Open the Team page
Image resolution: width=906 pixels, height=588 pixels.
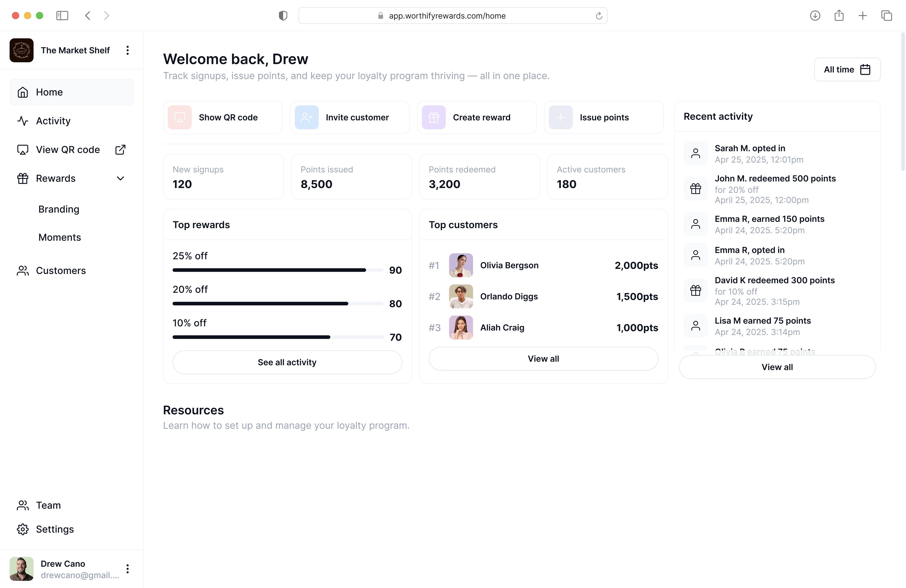click(72, 505)
